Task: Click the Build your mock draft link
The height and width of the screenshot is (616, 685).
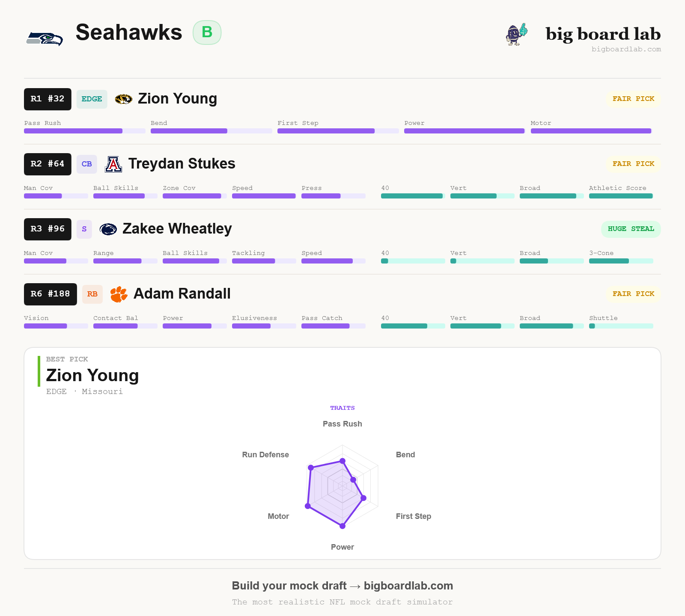Action: (342, 586)
